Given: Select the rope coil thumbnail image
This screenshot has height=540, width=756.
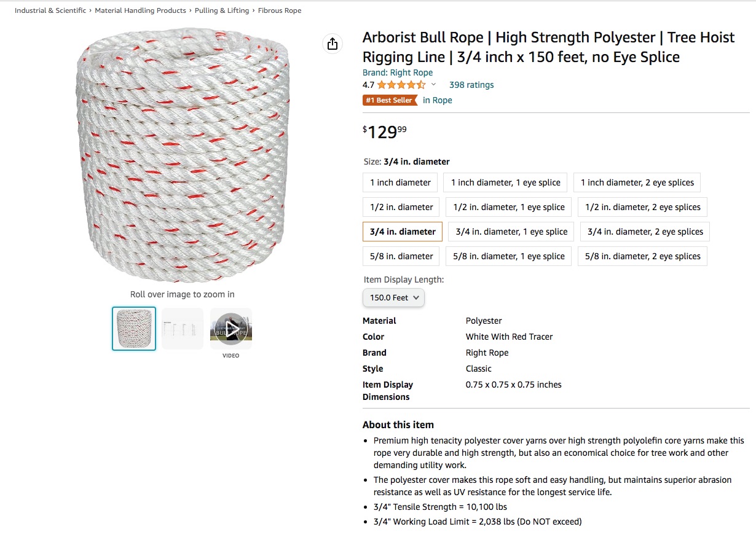Looking at the screenshot, I should pyautogui.click(x=134, y=329).
